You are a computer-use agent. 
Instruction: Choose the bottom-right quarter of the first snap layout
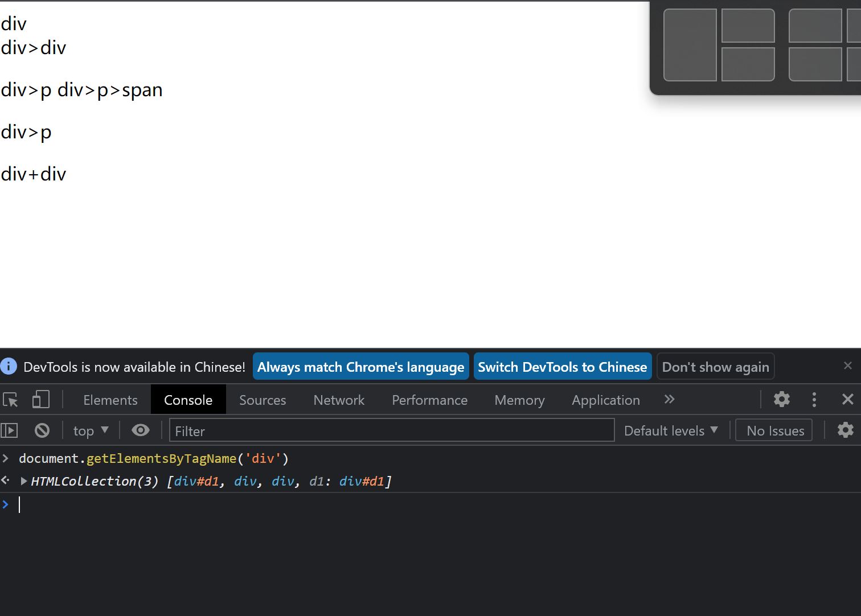748,64
